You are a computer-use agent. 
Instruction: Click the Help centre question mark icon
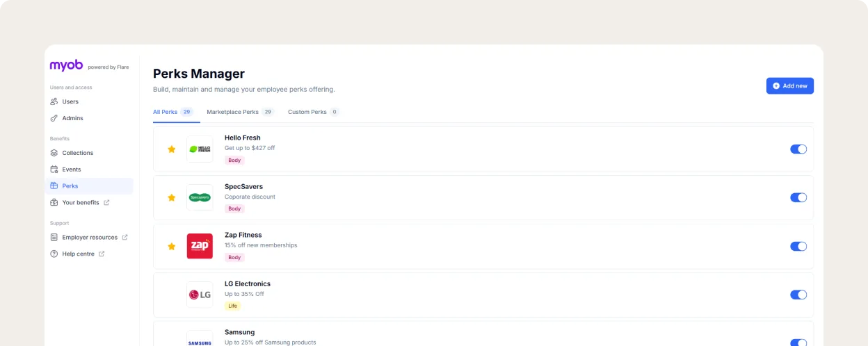click(x=54, y=254)
